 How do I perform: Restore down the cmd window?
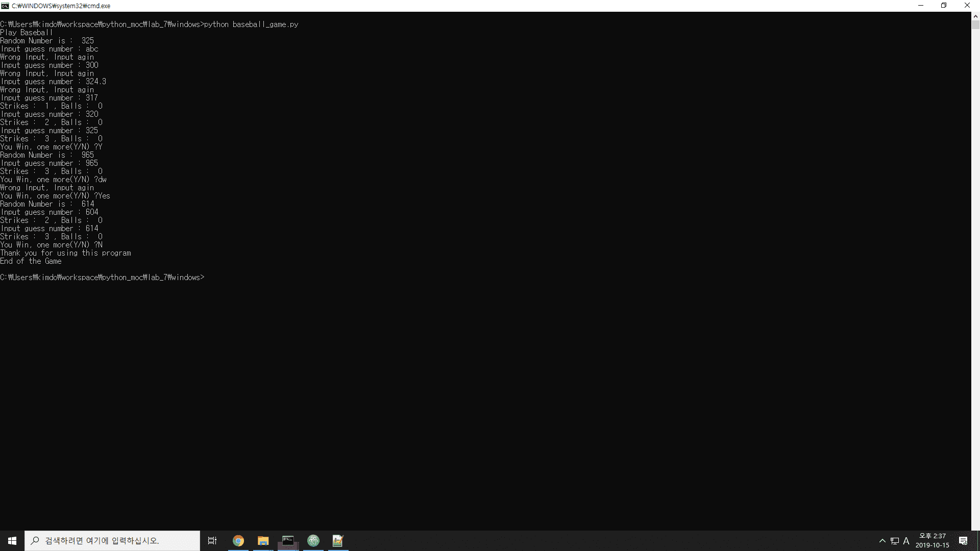[944, 6]
